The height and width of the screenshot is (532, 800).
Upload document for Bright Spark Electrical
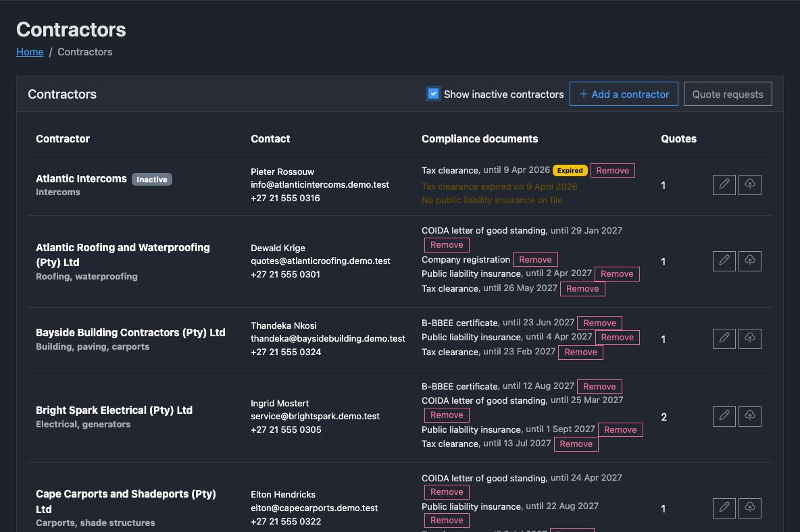click(749, 417)
